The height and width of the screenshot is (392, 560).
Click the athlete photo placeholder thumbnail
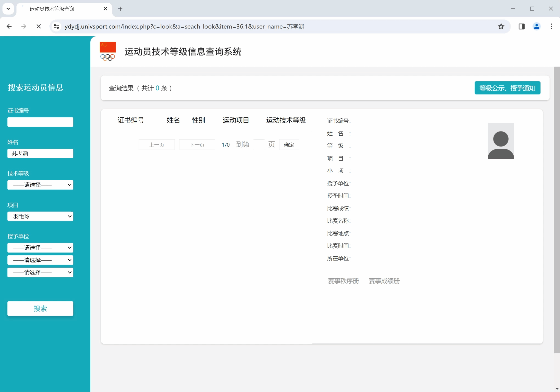[x=500, y=141]
